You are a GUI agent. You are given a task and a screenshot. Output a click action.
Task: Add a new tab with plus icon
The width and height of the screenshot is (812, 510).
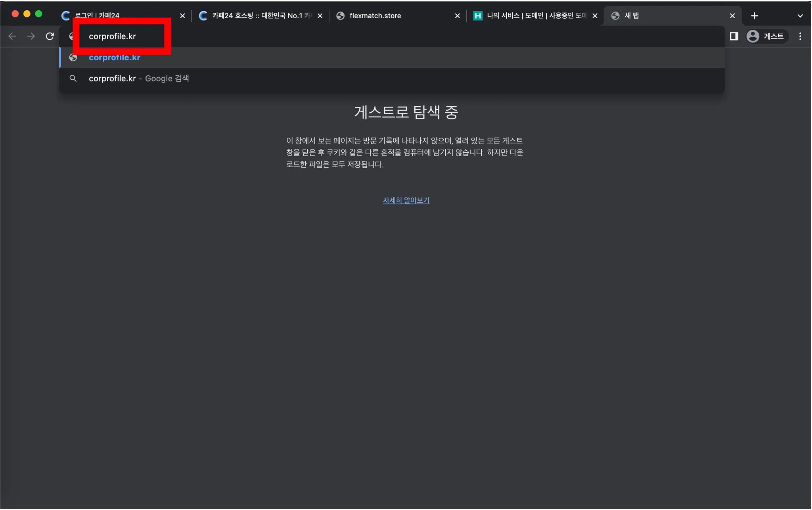(x=755, y=15)
